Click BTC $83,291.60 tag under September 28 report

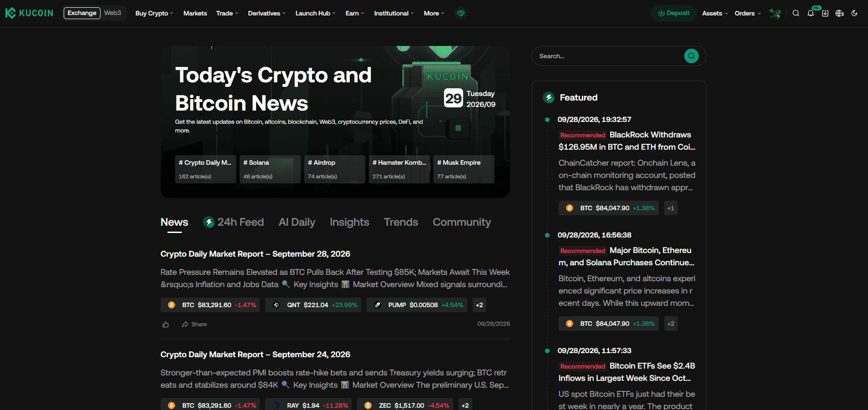pos(210,305)
